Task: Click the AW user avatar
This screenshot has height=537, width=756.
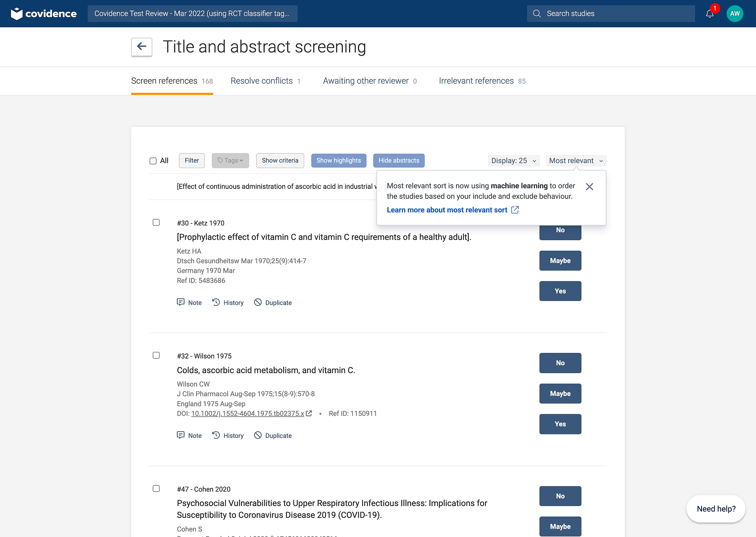Action: (x=734, y=14)
